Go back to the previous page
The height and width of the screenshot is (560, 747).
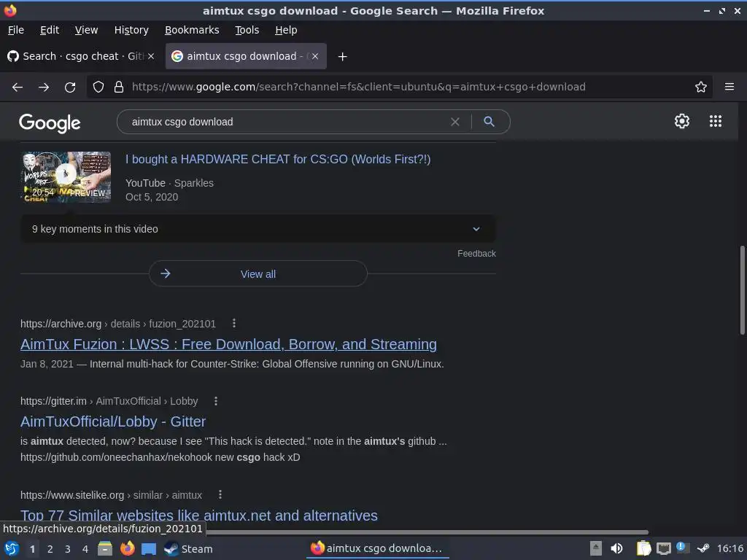(18, 87)
